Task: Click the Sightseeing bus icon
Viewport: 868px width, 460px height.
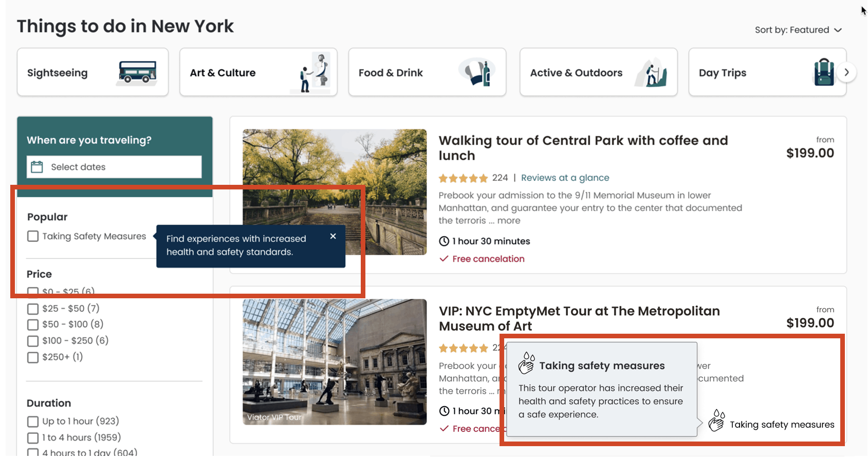Action: pos(137,72)
